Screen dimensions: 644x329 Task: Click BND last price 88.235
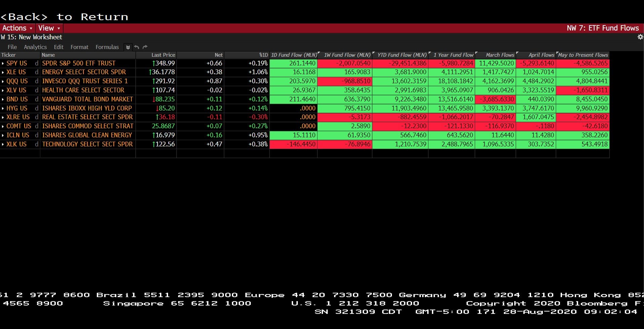coord(163,99)
